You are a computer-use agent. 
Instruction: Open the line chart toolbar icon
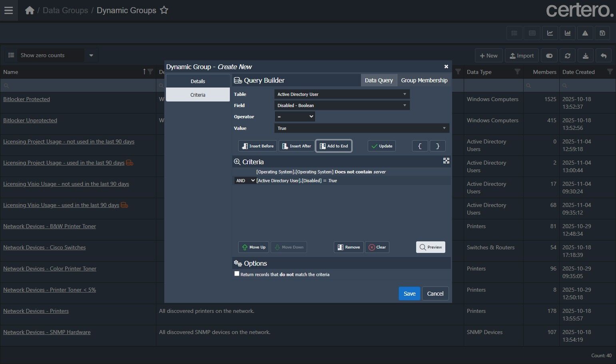550,33
